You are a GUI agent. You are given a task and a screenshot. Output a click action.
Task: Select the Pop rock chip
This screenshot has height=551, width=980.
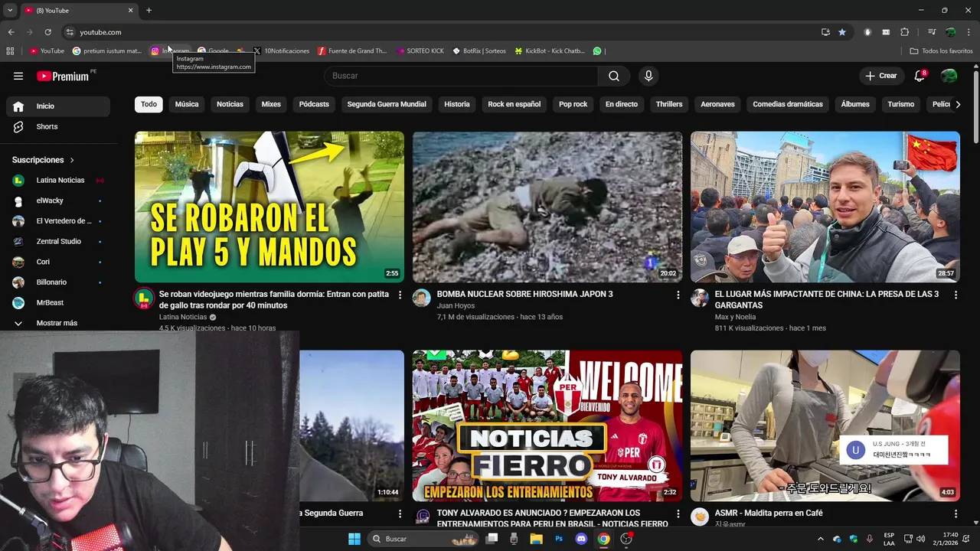tap(573, 104)
